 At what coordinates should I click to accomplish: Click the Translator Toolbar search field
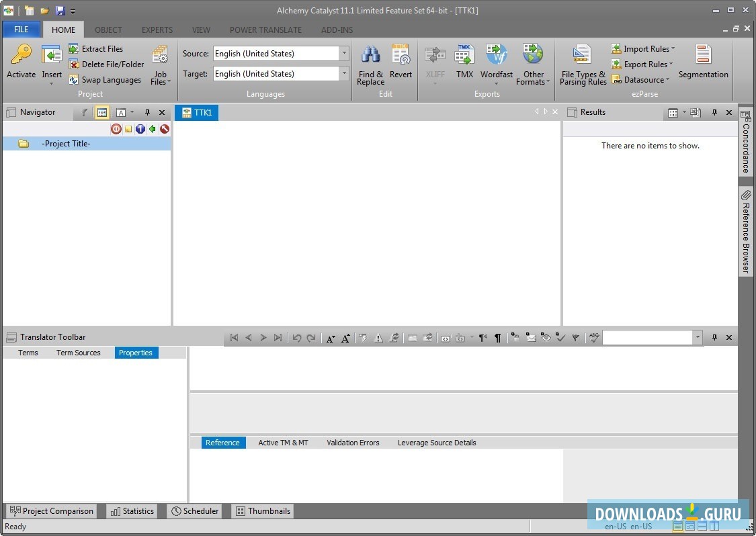(648, 337)
